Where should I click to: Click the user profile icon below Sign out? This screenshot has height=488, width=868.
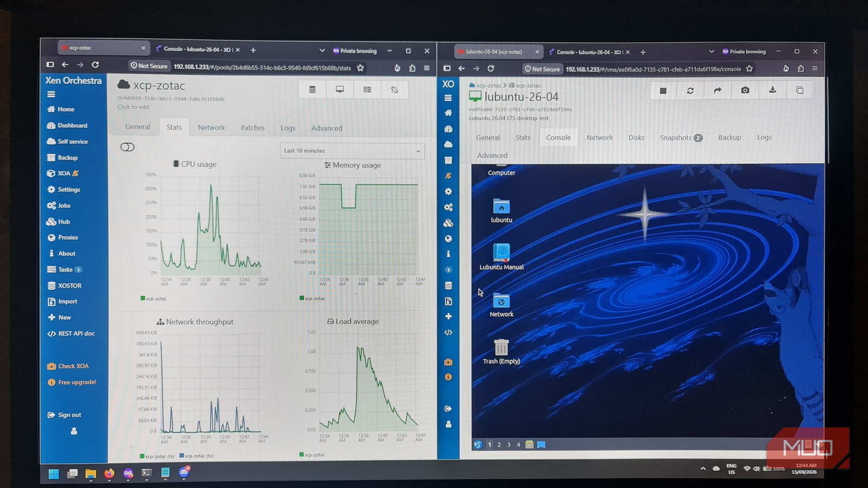pyautogui.click(x=74, y=431)
